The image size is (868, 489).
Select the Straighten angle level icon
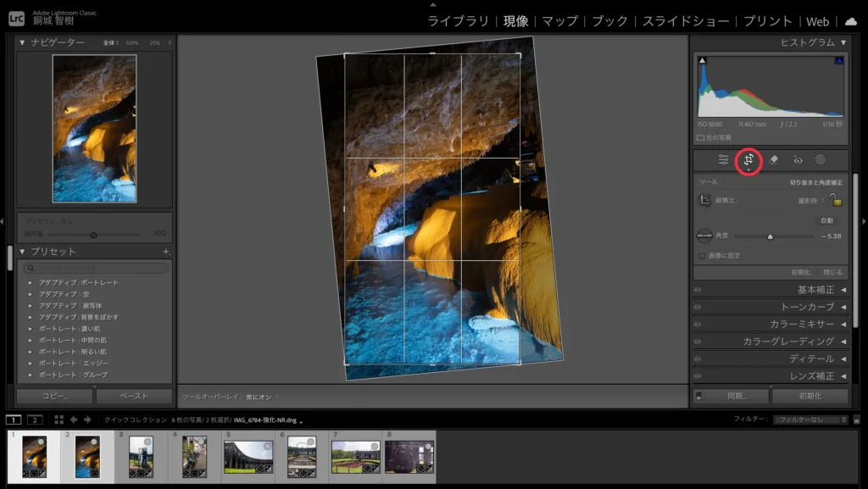704,236
